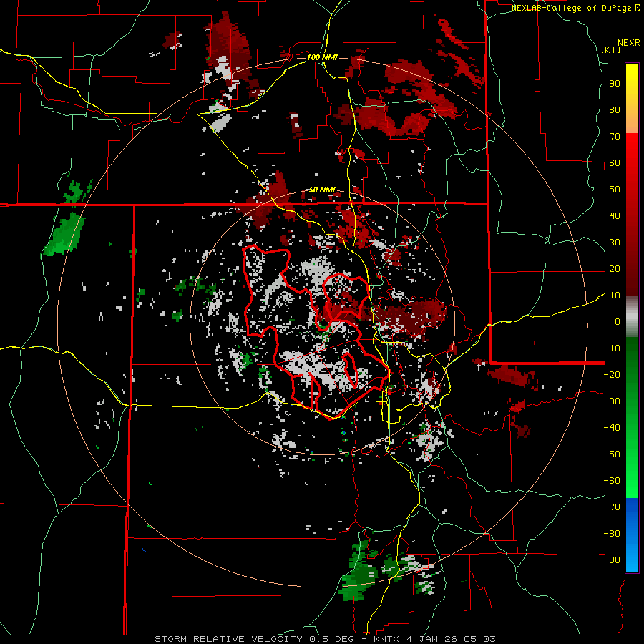Screen dimensions: 644x644
Task: Click the 30 value on velocity scale
Action: (615, 243)
